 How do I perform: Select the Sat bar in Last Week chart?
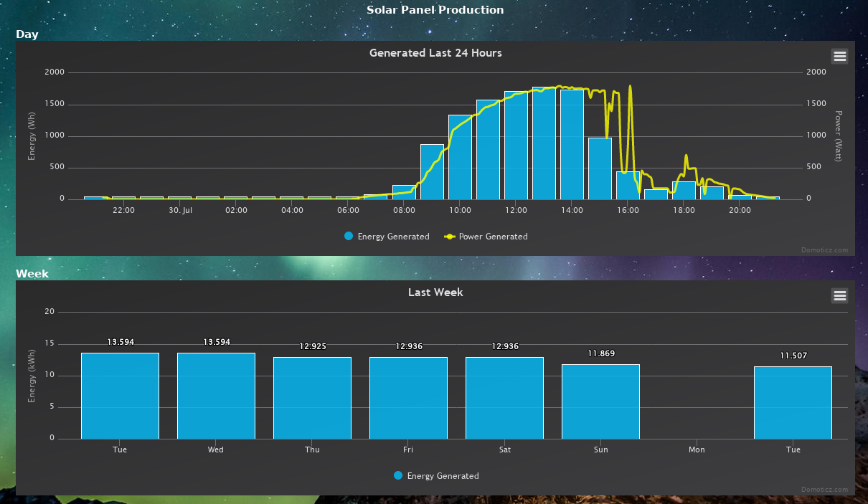tap(504, 398)
